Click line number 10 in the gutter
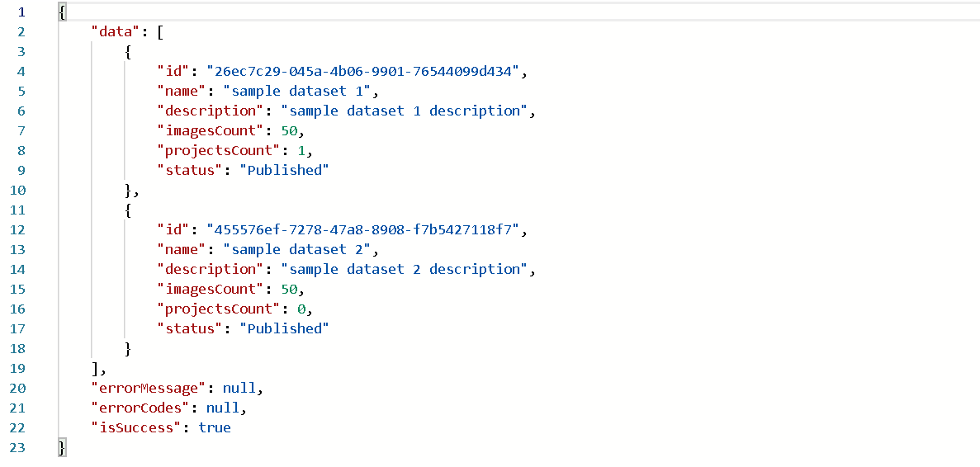The height and width of the screenshot is (467, 980). (x=20, y=190)
